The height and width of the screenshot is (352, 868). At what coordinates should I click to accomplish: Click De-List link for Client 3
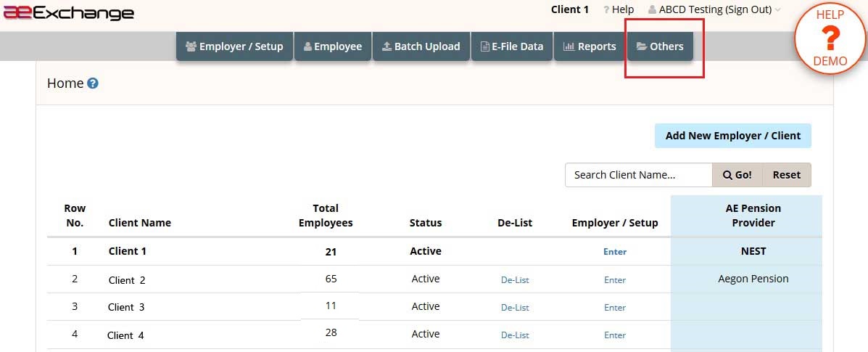coord(515,308)
